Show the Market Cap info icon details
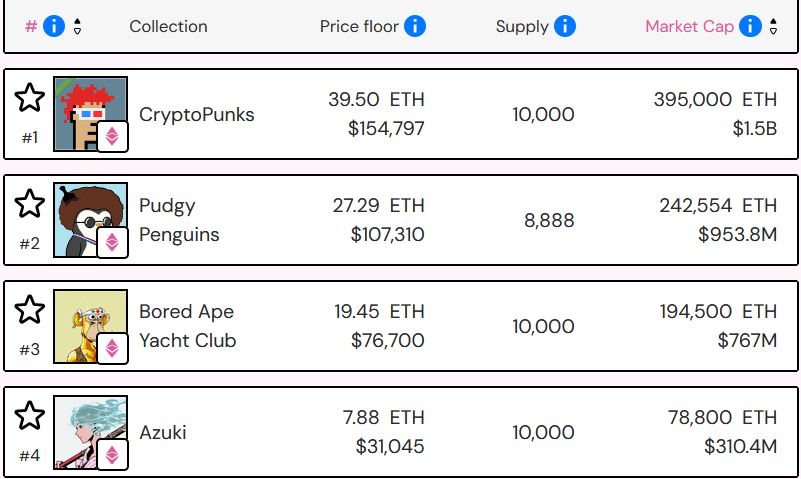Image resolution: width=801 pixels, height=479 pixels. coord(750,26)
